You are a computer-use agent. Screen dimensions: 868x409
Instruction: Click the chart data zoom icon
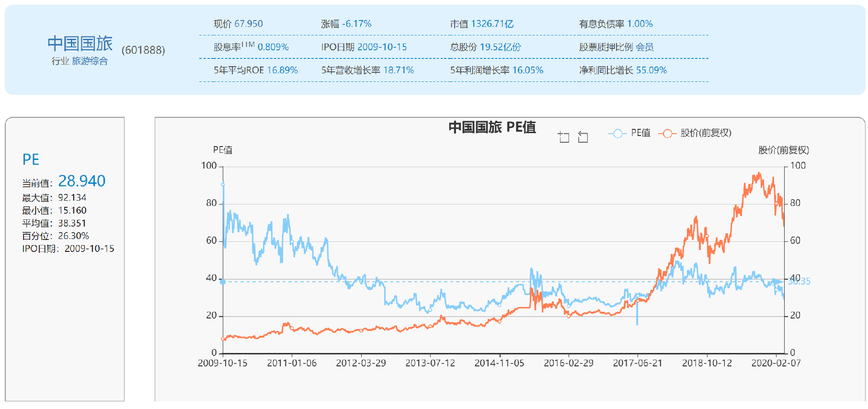point(564,137)
